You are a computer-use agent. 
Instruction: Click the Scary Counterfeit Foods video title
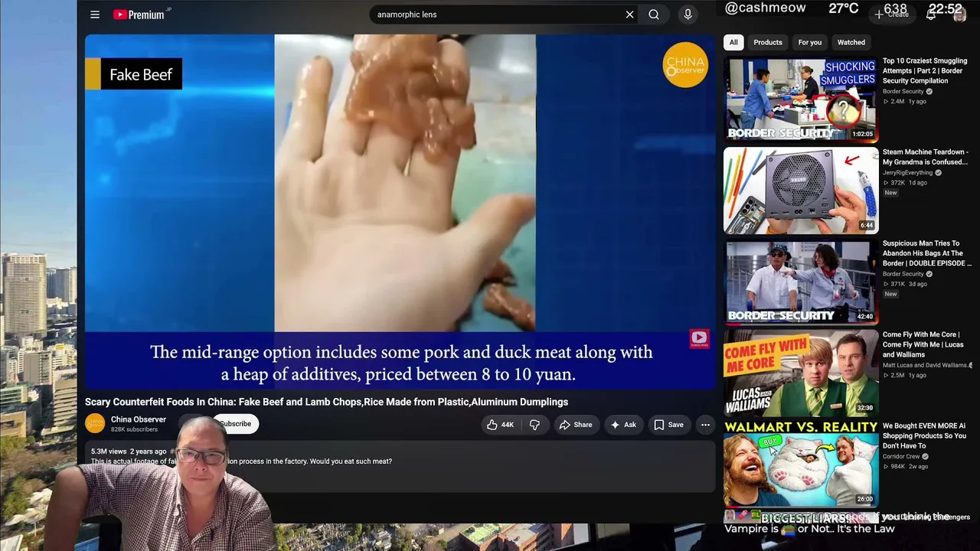coord(326,402)
